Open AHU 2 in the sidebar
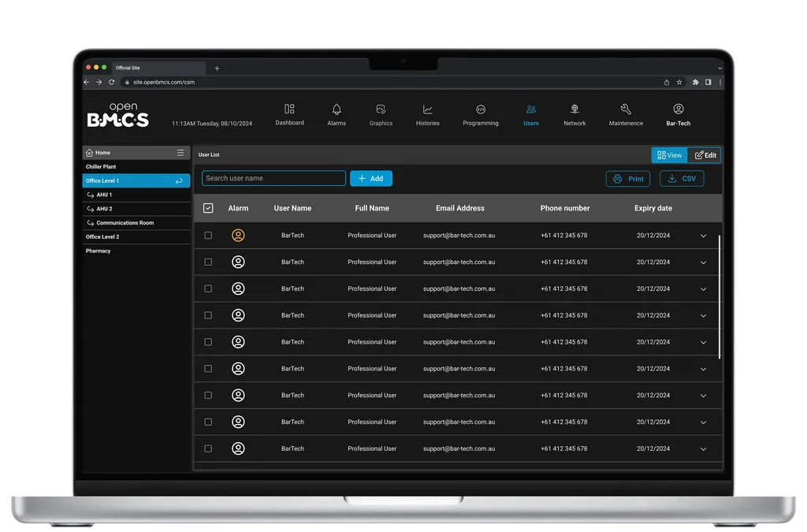Screen dimensions: 807x532 104,209
